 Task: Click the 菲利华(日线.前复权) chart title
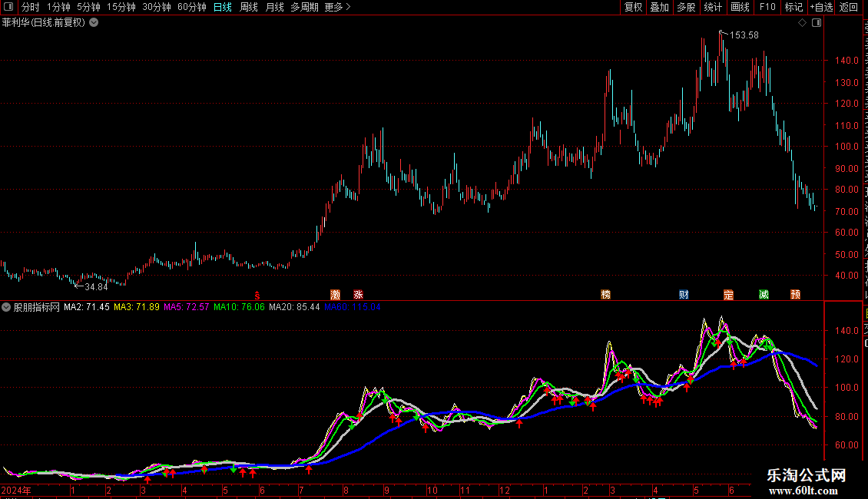[x=44, y=23]
